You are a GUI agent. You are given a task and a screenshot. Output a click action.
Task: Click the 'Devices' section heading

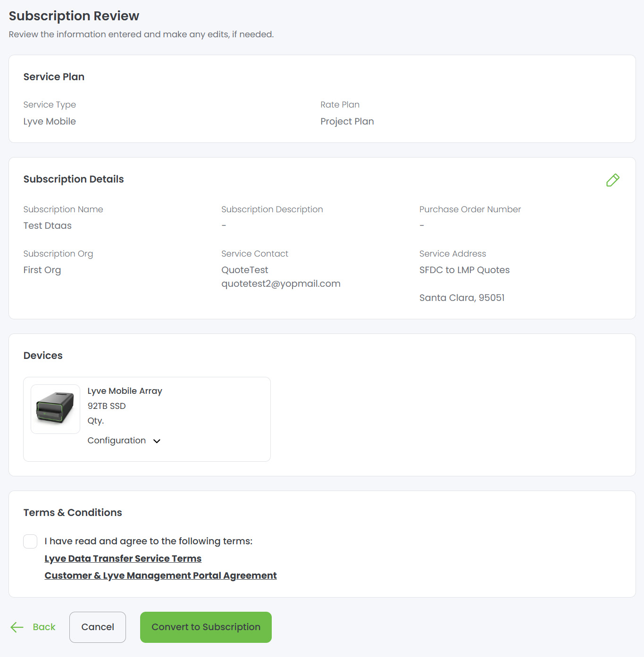[x=43, y=356]
